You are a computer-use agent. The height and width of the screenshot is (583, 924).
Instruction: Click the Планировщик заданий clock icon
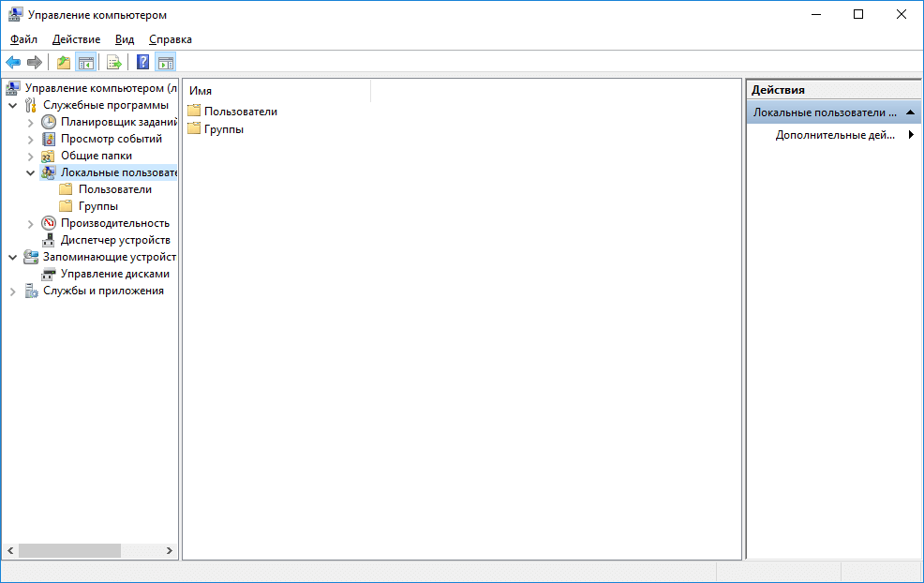49,122
